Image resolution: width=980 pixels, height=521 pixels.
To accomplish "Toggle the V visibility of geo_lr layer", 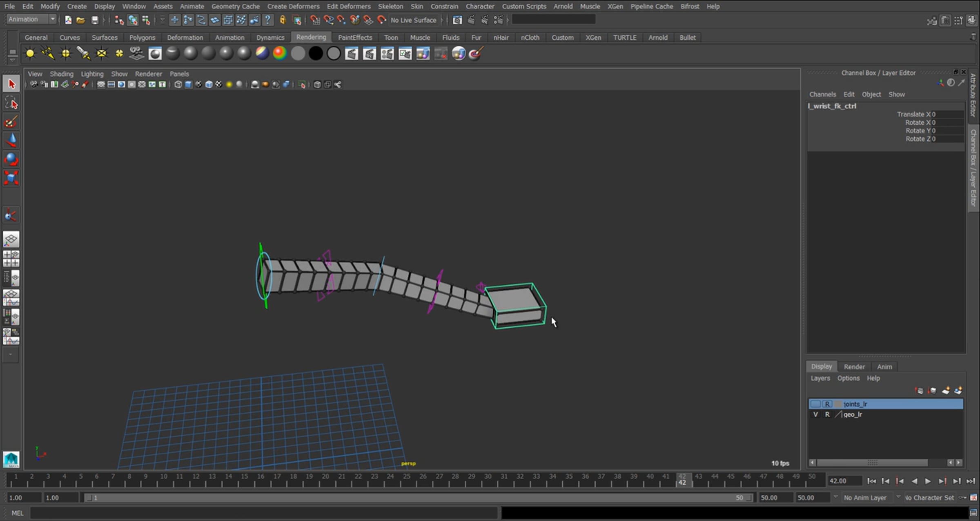I will tap(815, 414).
